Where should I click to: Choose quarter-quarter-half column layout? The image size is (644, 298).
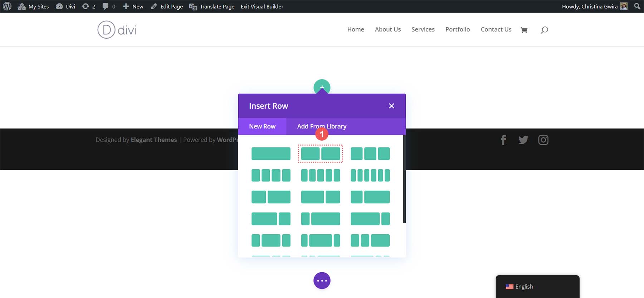tap(370, 240)
